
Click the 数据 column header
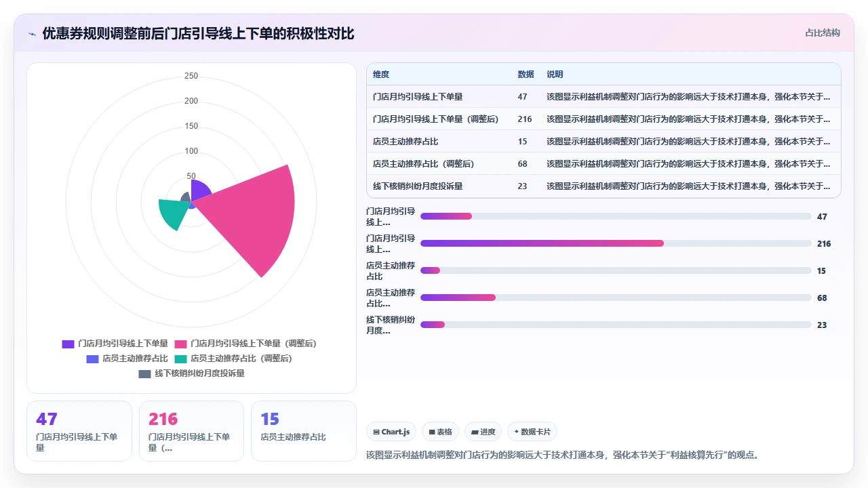[526, 75]
